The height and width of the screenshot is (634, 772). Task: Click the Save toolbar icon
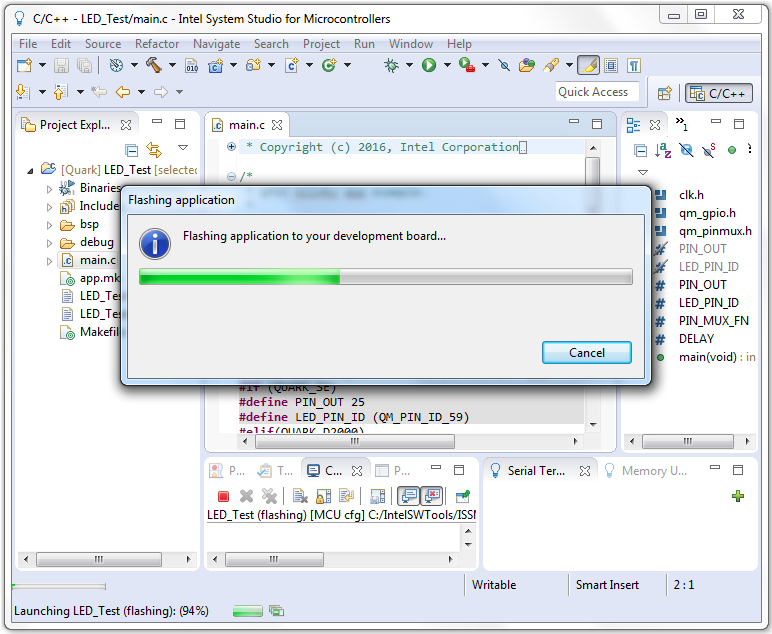pos(62,65)
